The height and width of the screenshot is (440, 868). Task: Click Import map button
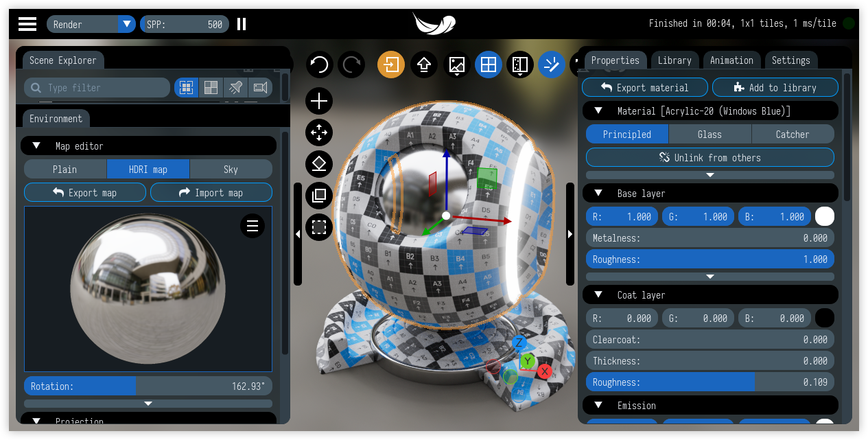click(211, 192)
